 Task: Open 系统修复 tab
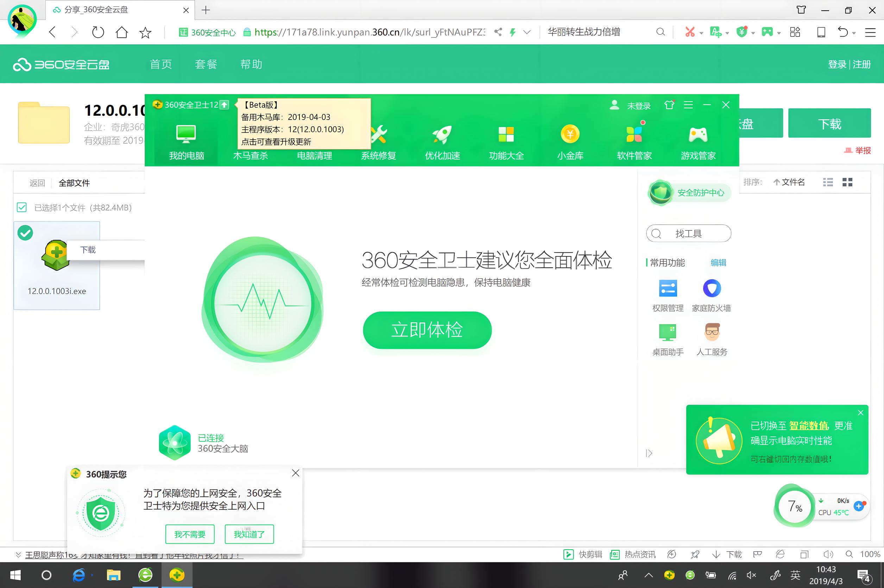tap(378, 155)
